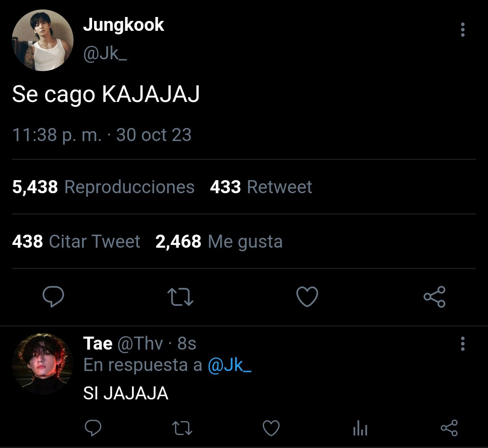The width and height of the screenshot is (488, 448).
Task: Open Jungkook's profile picture
Action: coord(43,41)
